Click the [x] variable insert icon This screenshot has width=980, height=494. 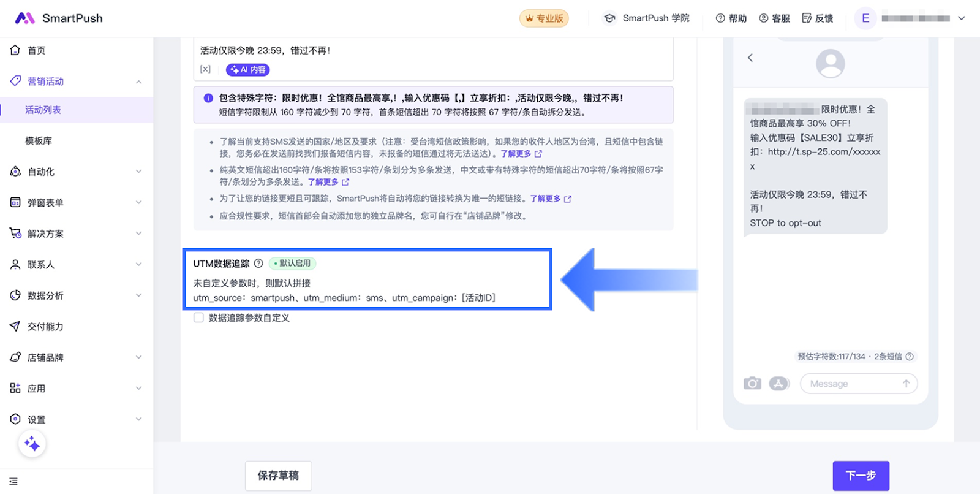click(x=205, y=69)
